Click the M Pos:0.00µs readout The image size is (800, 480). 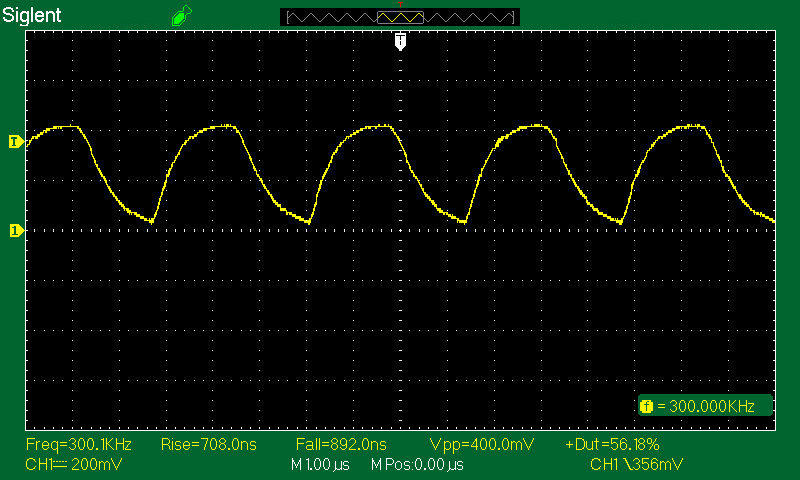click(417, 465)
